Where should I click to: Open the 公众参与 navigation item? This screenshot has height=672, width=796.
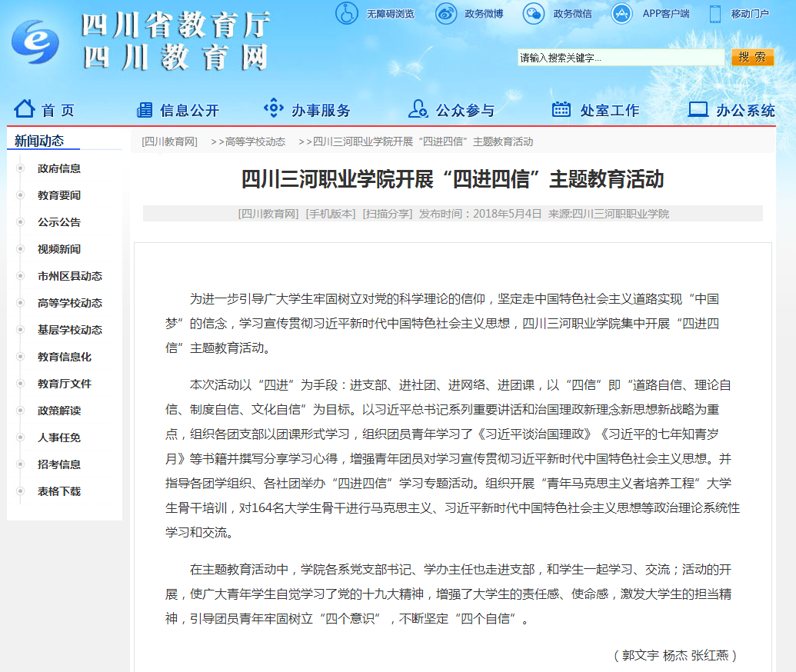pos(465,111)
